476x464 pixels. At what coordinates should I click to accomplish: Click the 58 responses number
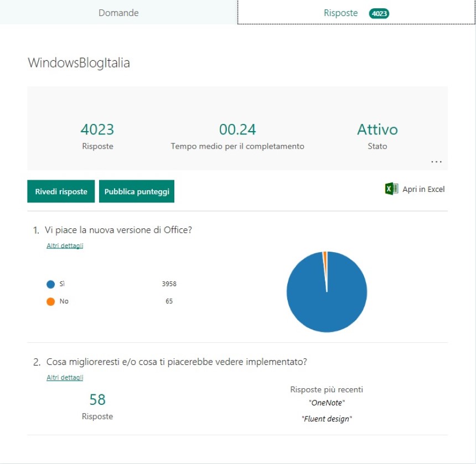pos(97,400)
